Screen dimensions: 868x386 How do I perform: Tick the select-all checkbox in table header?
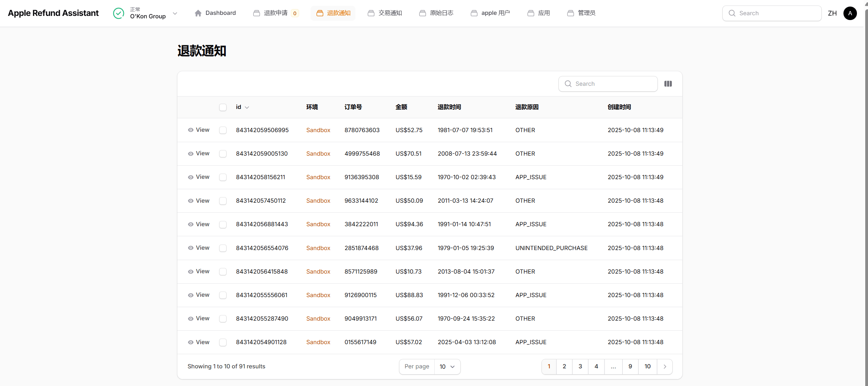pyautogui.click(x=223, y=107)
